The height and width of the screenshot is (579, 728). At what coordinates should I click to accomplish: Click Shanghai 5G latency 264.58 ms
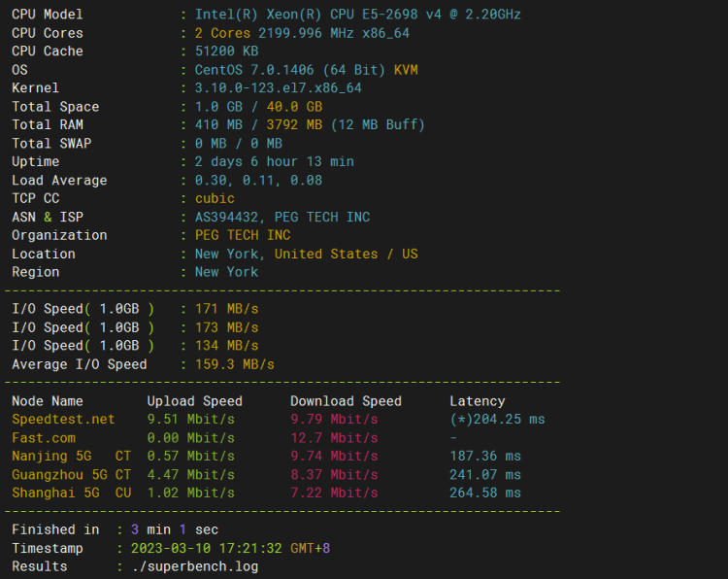pyautogui.click(x=485, y=493)
